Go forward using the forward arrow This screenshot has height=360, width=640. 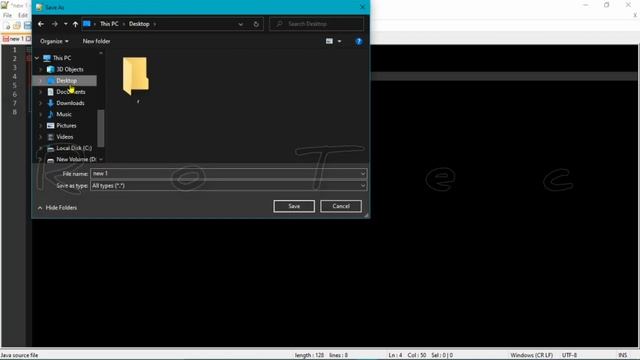[x=55, y=24]
